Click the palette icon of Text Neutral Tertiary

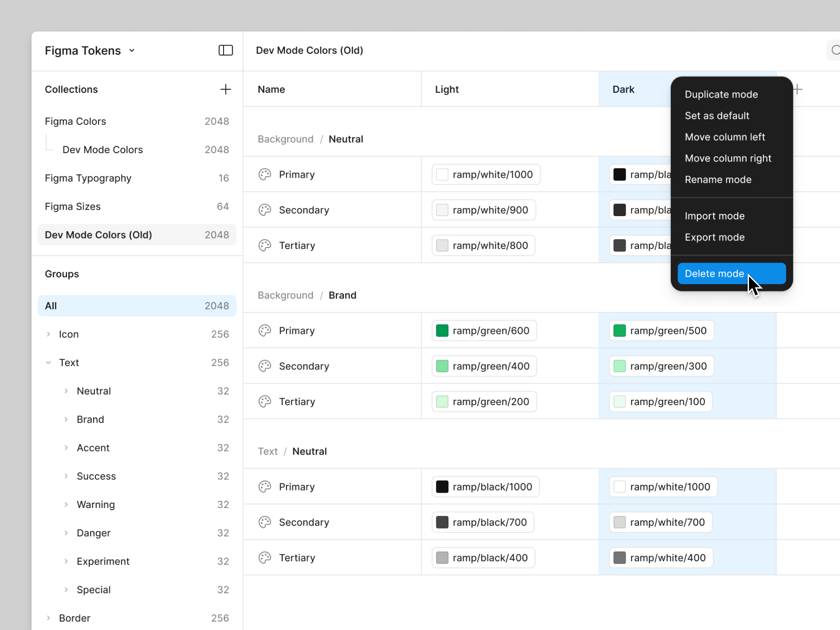click(265, 558)
